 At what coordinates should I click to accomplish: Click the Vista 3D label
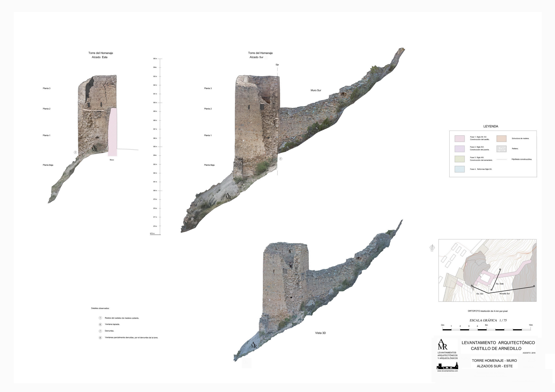coord(320,333)
